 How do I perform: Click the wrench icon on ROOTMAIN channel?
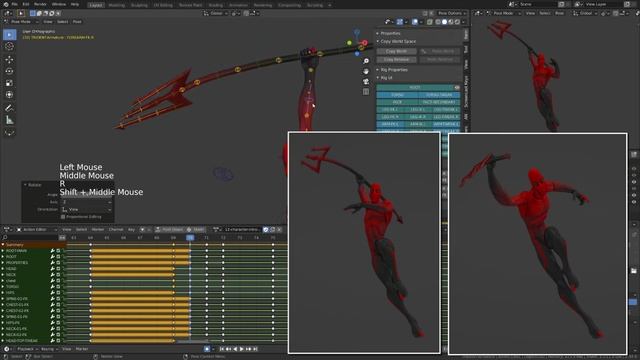(x=53, y=251)
